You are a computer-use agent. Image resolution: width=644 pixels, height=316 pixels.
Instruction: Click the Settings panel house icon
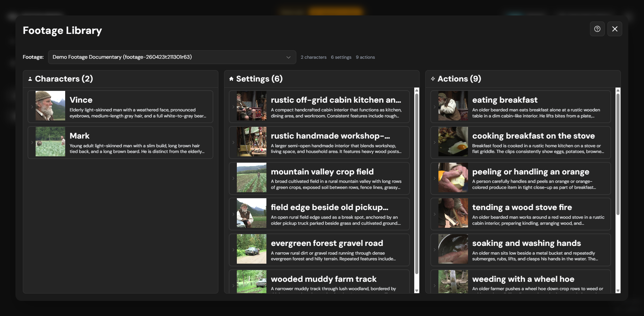coord(231,79)
